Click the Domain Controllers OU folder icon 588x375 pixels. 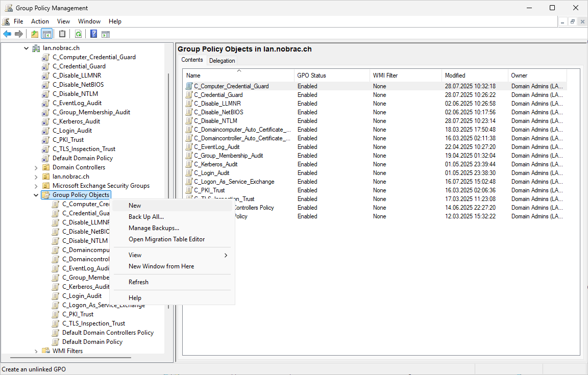(46, 167)
